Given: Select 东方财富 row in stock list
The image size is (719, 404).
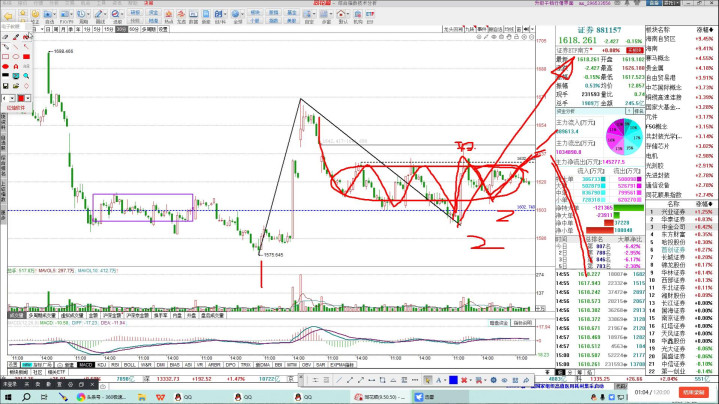Looking at the screenshot, I should pyautogui.click(x=681, y=235).
